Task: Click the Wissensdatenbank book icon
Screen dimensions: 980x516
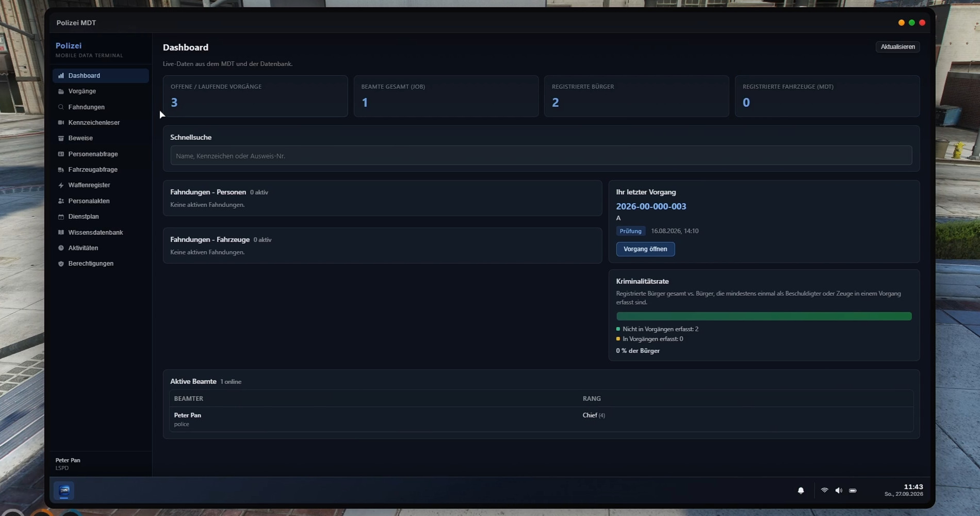Action: [61, 233]
